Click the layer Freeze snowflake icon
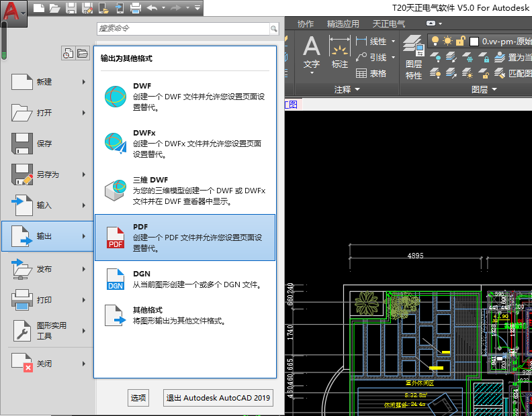Screen dimensions: 532x416 [468, 57]
